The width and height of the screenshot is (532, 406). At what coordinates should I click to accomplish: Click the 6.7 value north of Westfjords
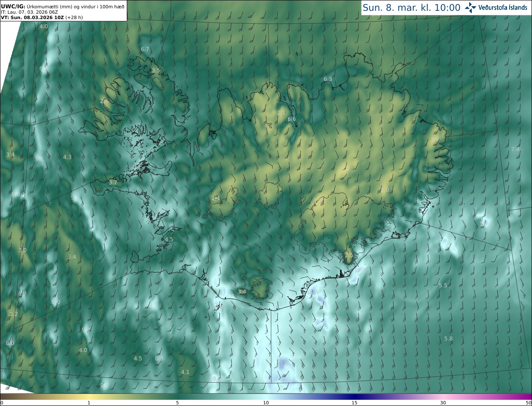click(x=145, y=49)
